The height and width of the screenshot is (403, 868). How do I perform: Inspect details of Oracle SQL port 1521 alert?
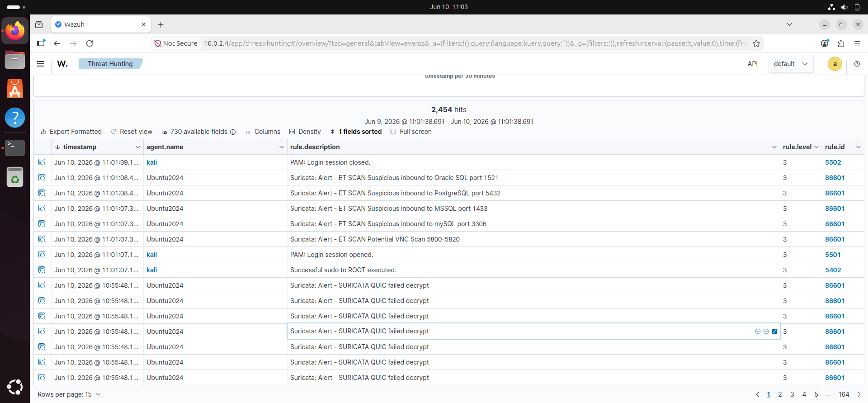pyautogui.click(x=42, y=178)
